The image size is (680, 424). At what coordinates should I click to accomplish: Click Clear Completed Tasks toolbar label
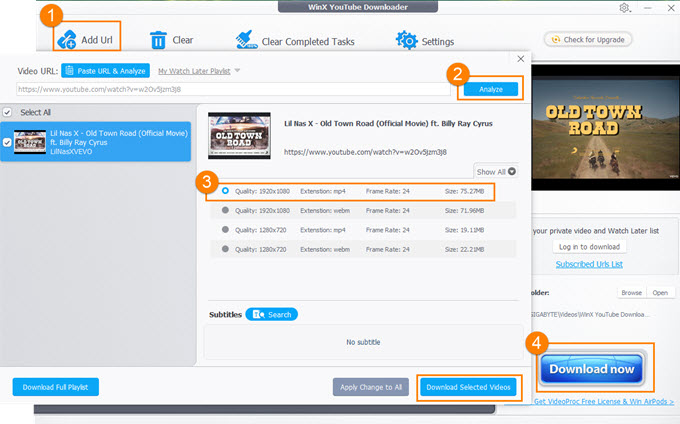coord(308,42)
